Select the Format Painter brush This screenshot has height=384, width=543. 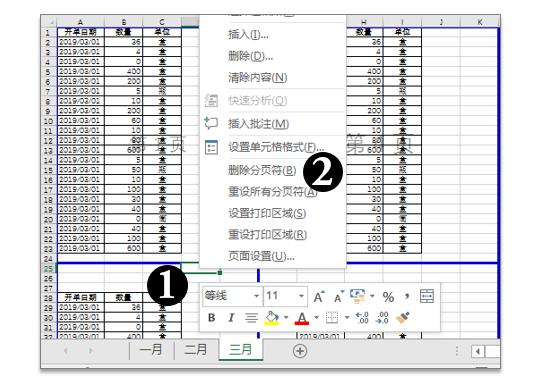tap(402, 317)
